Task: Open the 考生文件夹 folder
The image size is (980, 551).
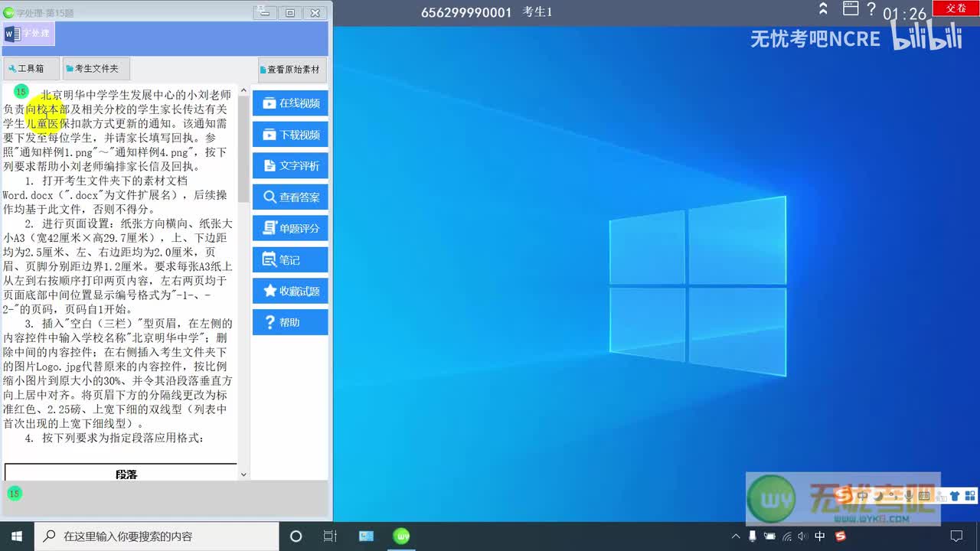Action: [96, 69]
